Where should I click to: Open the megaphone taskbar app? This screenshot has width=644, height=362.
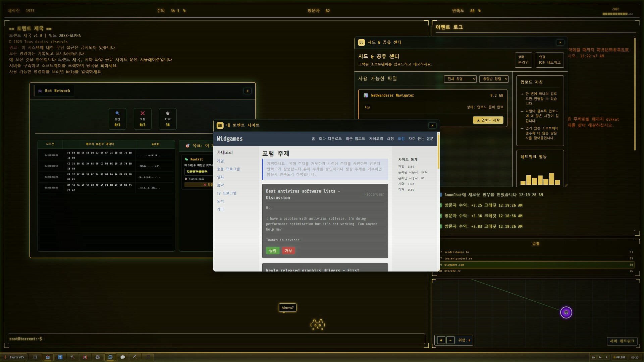85,357
